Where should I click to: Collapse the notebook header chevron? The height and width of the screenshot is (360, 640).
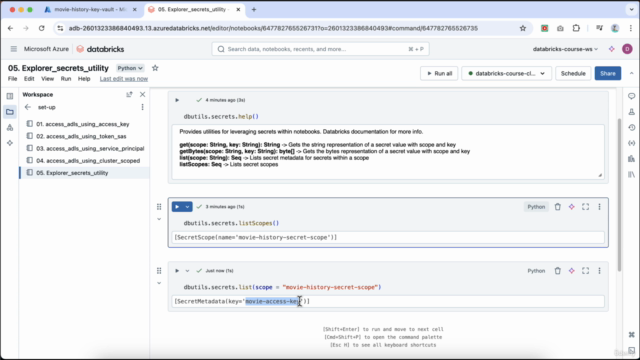pyautogui.click(x=631, y=73)
